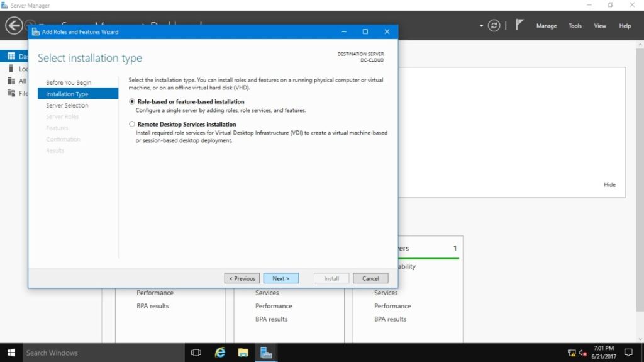Click Services in right server tile
The width and height of the screenshot is (644, 362).
(386, 293)
